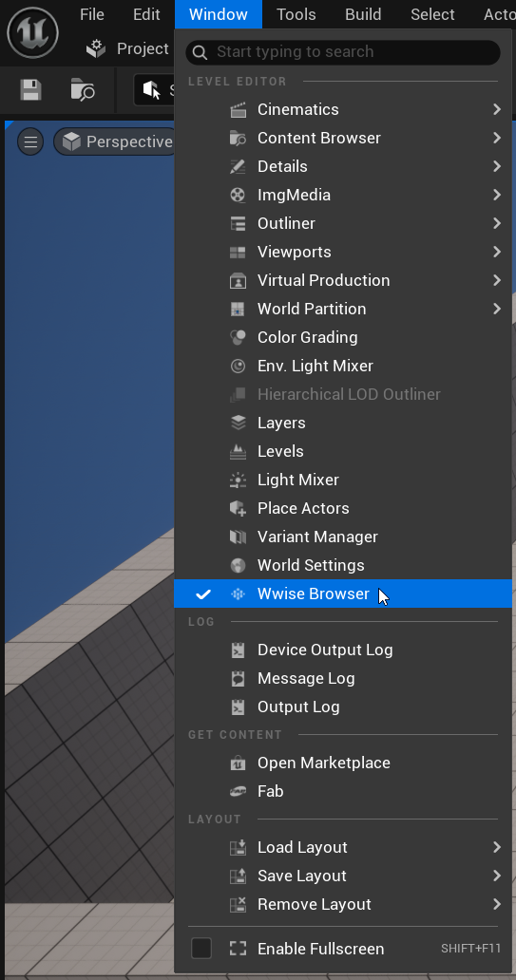Image resolution: width=516 pixels, height=980 pixels.
Task: Open content browser via folder-search toolbar icon
Action: click(83, 90)
